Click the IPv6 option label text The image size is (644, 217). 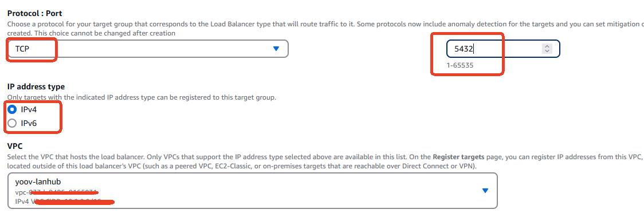coord(29,123)
